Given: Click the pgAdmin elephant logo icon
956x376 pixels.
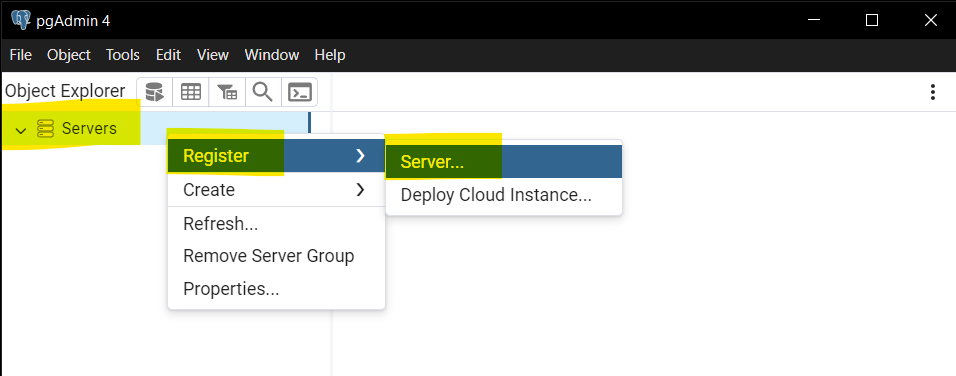Looking at the screenshot, I should click(x=20, y=20).
